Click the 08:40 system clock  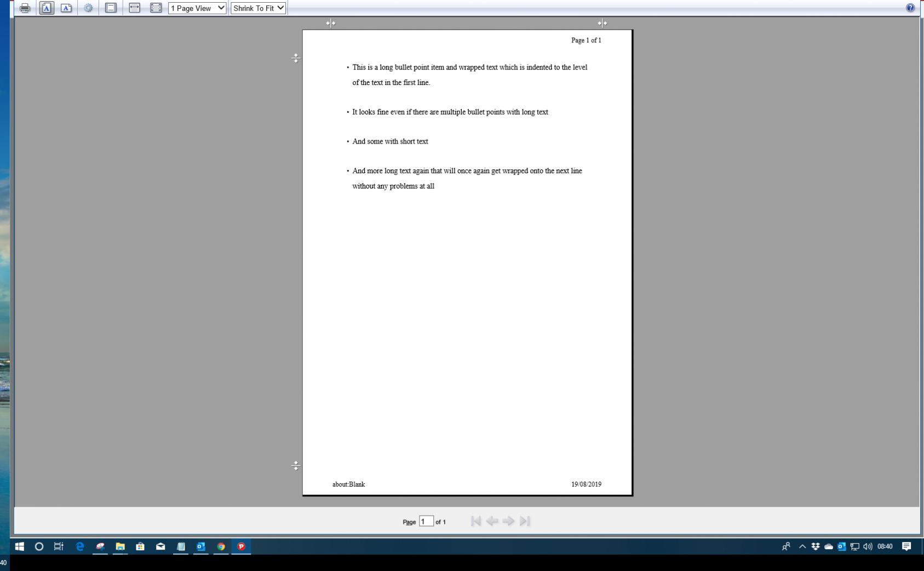coord(885,546)
